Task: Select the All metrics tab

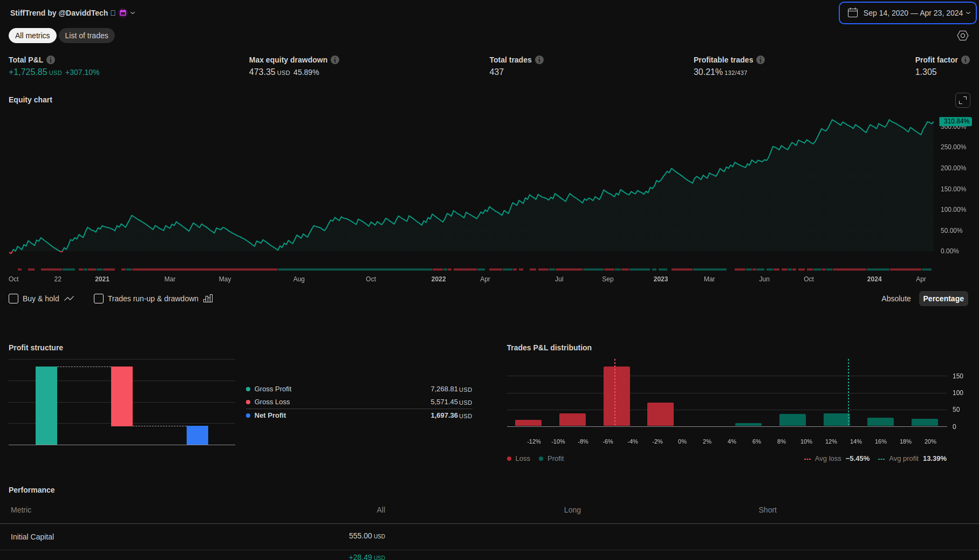Action: [x=32, y=36]
